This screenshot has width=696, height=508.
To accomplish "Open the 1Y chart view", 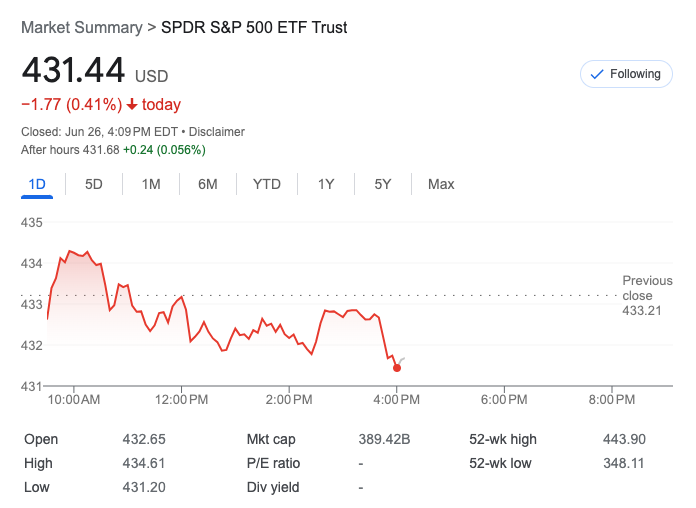I will [x=326, y=184].
